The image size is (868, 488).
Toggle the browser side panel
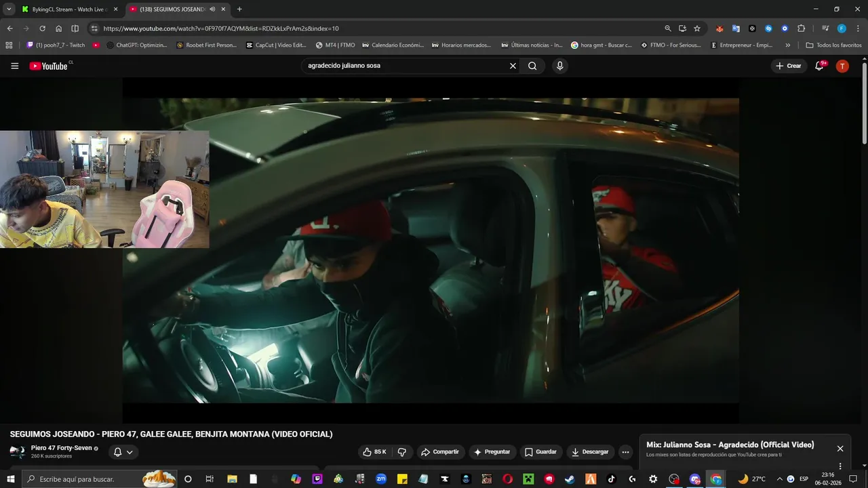pos(75,28)
